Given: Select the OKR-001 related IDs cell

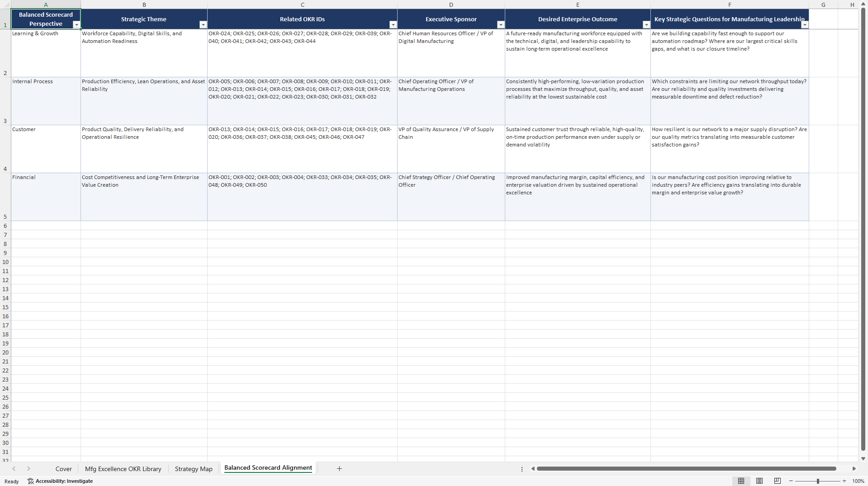Looking at the screenshot, I should click(x=302, y=197).
